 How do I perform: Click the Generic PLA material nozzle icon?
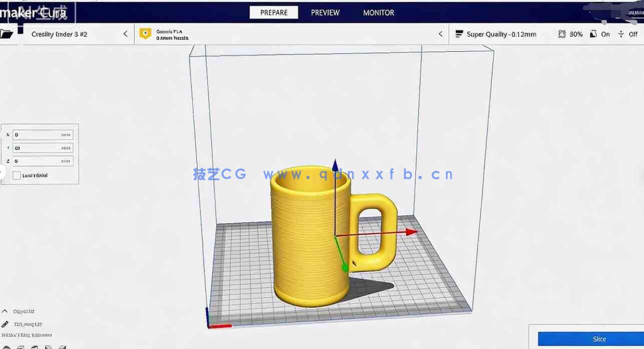pyautogui.click(x=146, y=34)
